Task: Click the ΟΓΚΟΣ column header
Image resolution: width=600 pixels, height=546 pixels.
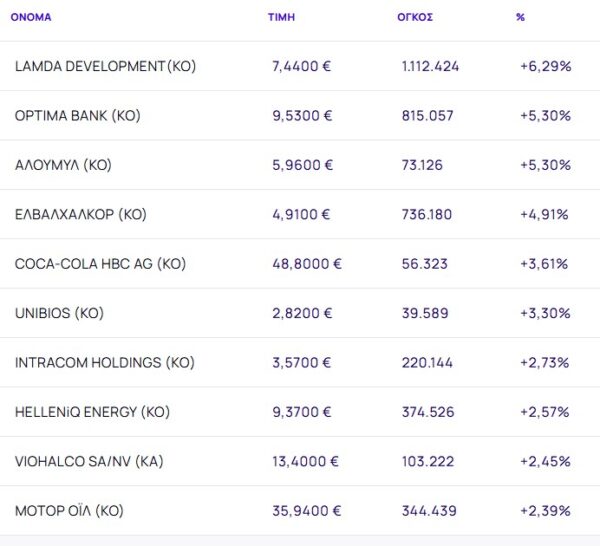Action: tap(415, 18)
